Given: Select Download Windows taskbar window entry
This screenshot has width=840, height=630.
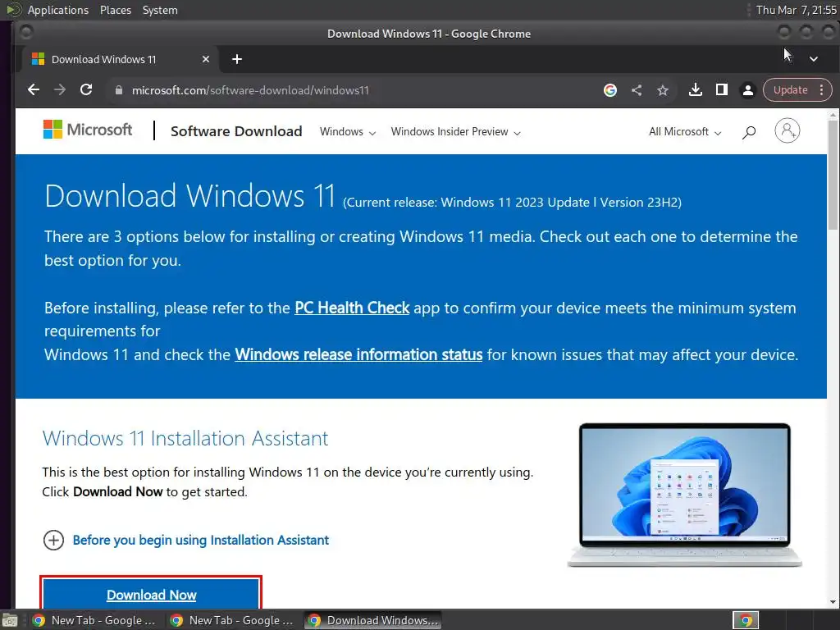Looking at the screenshot, I should 373,620.
